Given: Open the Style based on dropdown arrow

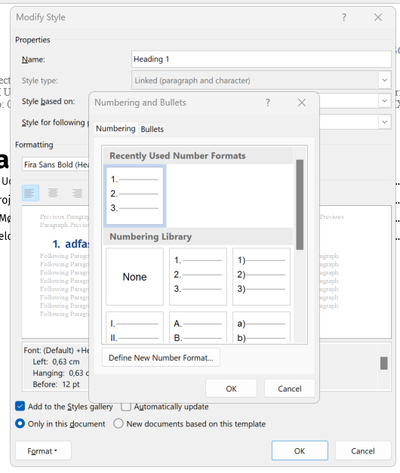Looking at the screenshot, I should click(x=384, y=101).
